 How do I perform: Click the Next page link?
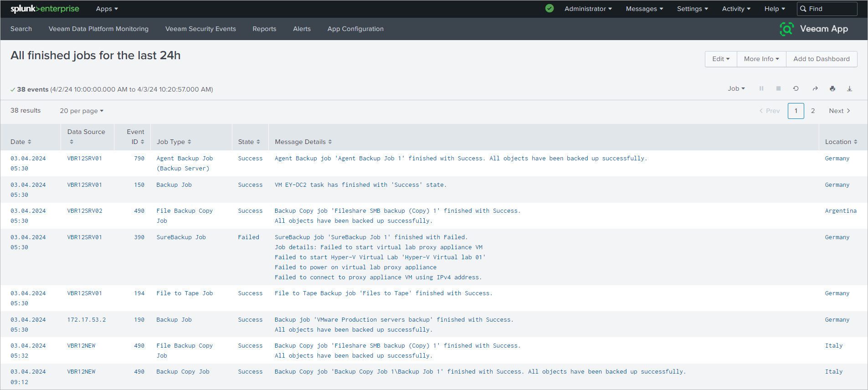839,111
